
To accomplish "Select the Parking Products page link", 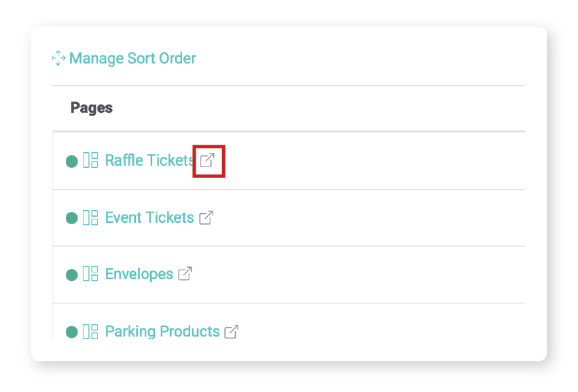I will (x=162, y=332).
